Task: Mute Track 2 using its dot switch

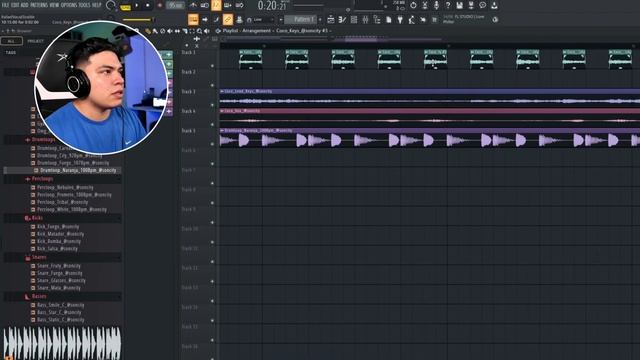Action: [212, 85]
